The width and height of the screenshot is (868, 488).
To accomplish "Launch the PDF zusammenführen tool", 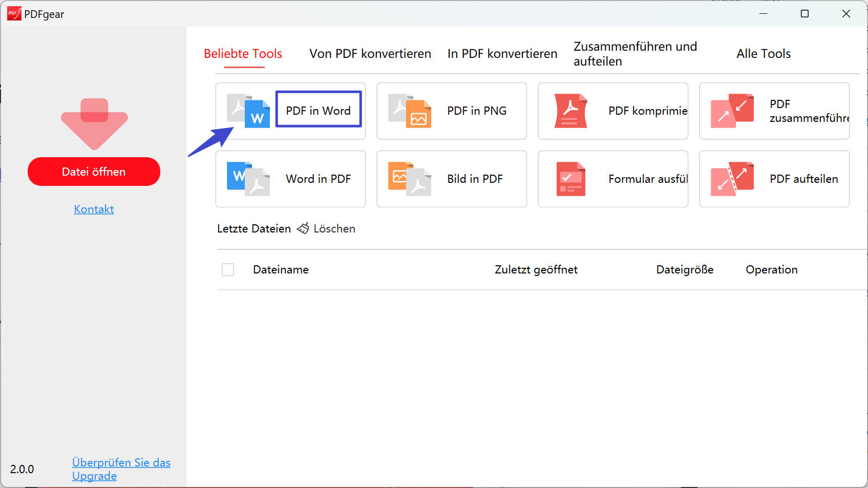I will [773, 111].
